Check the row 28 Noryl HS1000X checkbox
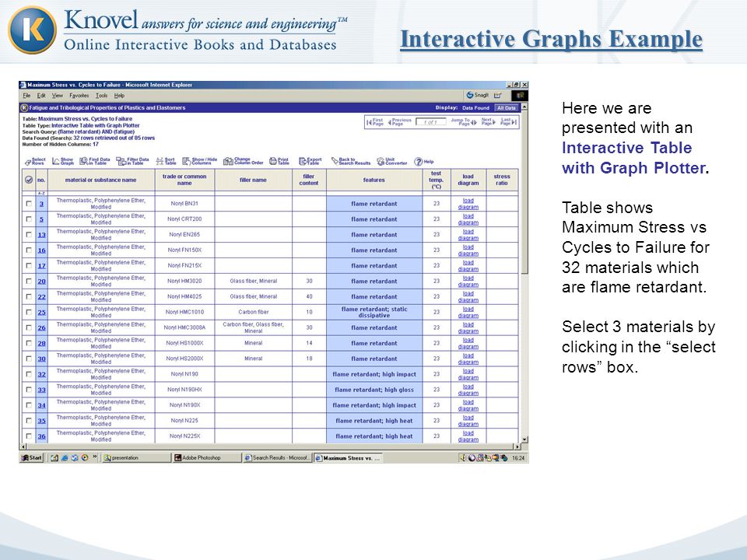This screenshot has height=560, width=747. tap(29, 343)
